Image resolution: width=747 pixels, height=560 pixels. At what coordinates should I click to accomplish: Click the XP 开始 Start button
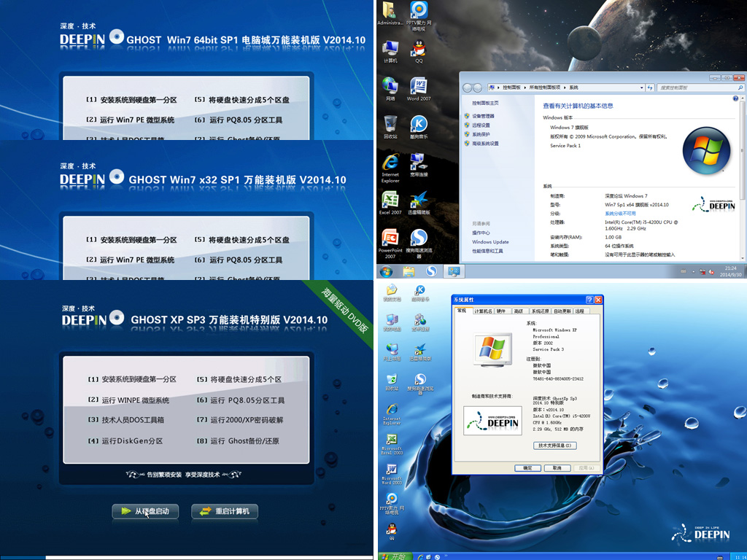coord(394,556)
